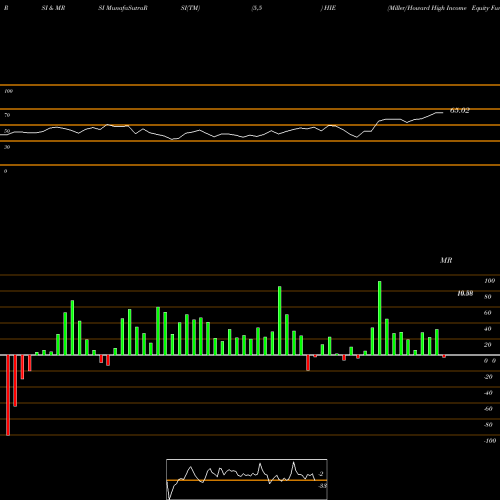Click the 'Miller/Howard High Income Equity' fund title
Screen dimensions: 500x500
(x=438, y=8)
